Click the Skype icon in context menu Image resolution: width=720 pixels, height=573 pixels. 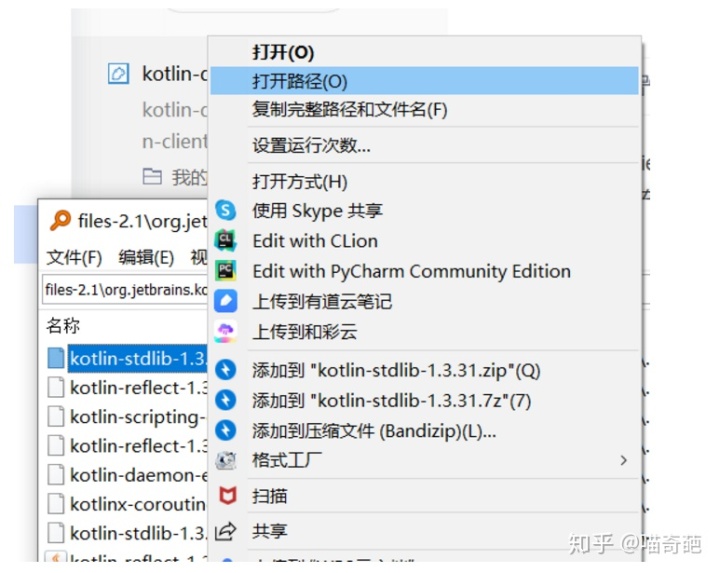point(225,211)
